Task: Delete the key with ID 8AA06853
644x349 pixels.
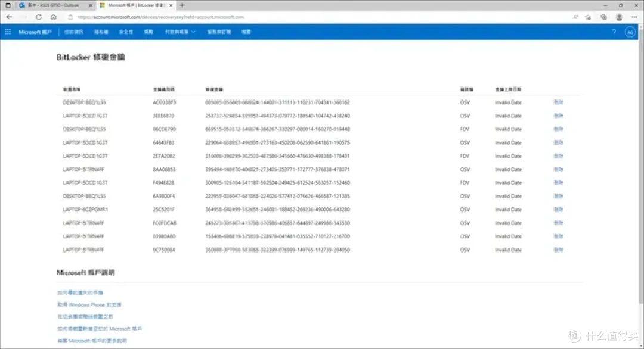Action: coord(559,169)
